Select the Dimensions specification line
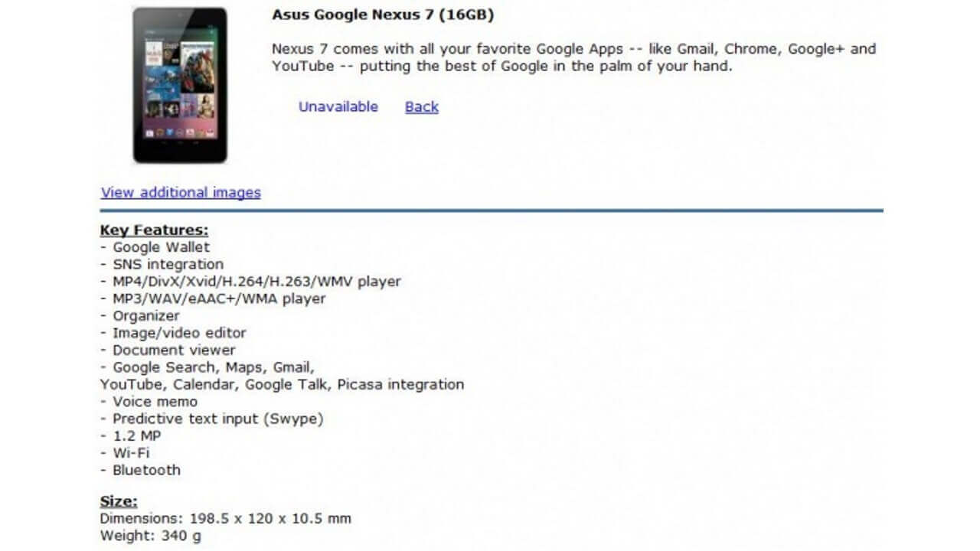Screen dimensions: 980x551 coord(225,518)
